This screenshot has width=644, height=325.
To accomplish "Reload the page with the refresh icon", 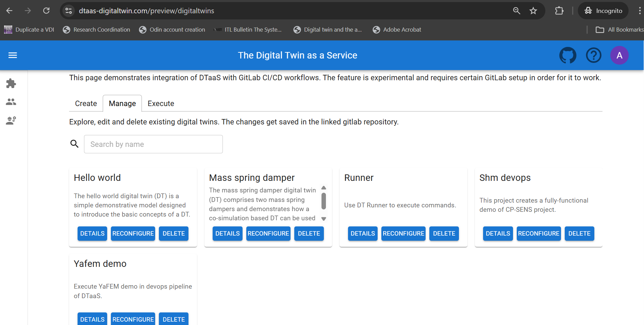I will point(47,11).
